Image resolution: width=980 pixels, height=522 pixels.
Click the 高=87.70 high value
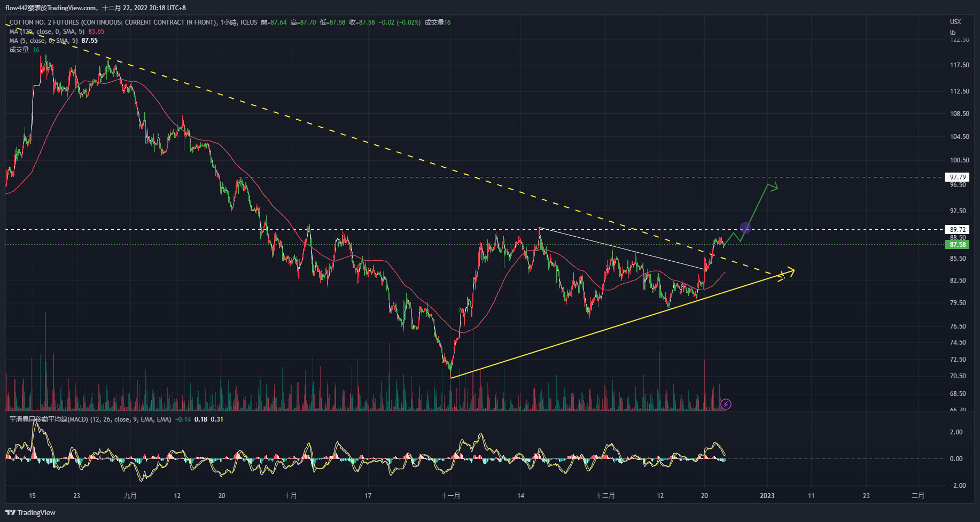pos(303,22)
